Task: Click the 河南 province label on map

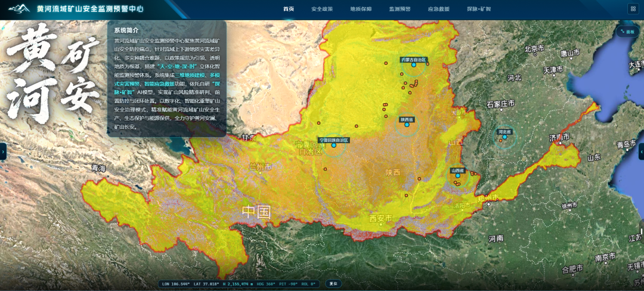Action: pyautogui.click(x=497, y=238)
